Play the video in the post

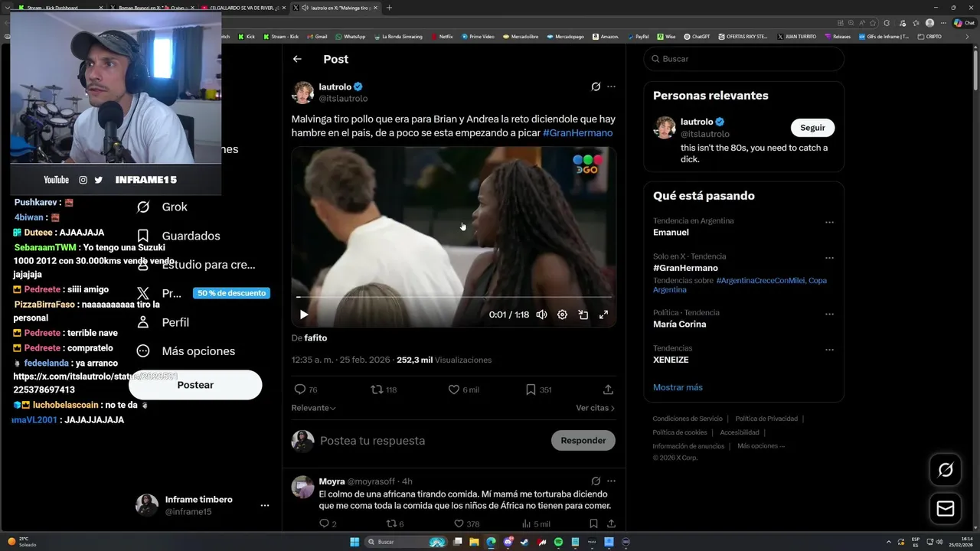point(304,315)
